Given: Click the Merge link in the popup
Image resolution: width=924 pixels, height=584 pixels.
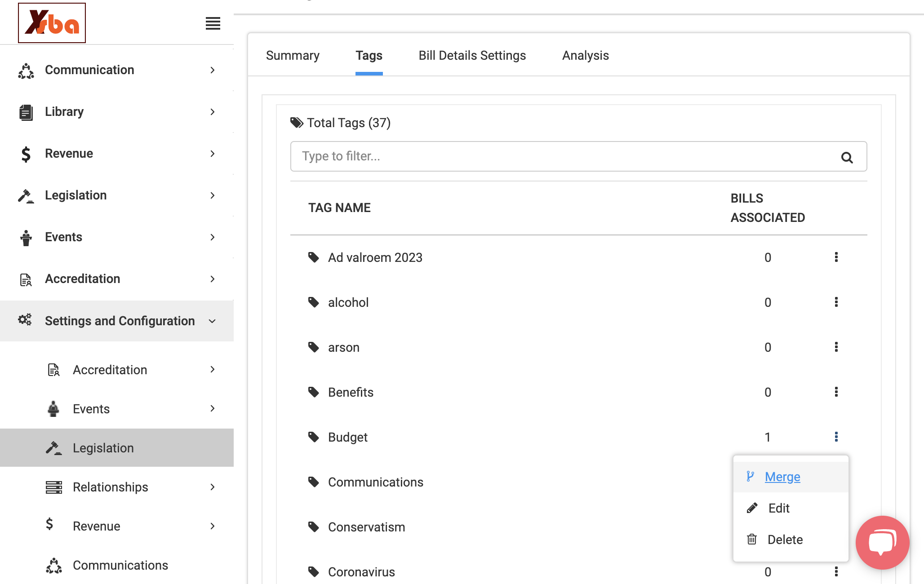Looking at the screenshot, I should click(782, 477).
